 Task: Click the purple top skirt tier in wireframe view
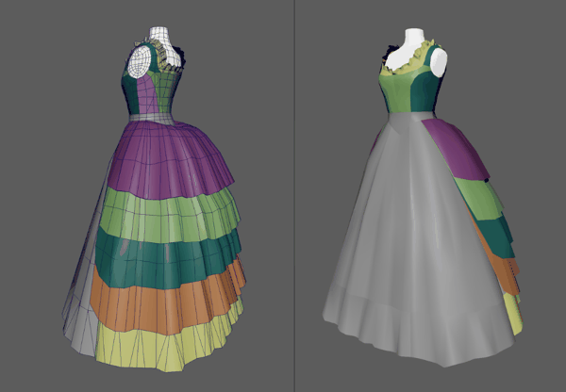point(170,158)
